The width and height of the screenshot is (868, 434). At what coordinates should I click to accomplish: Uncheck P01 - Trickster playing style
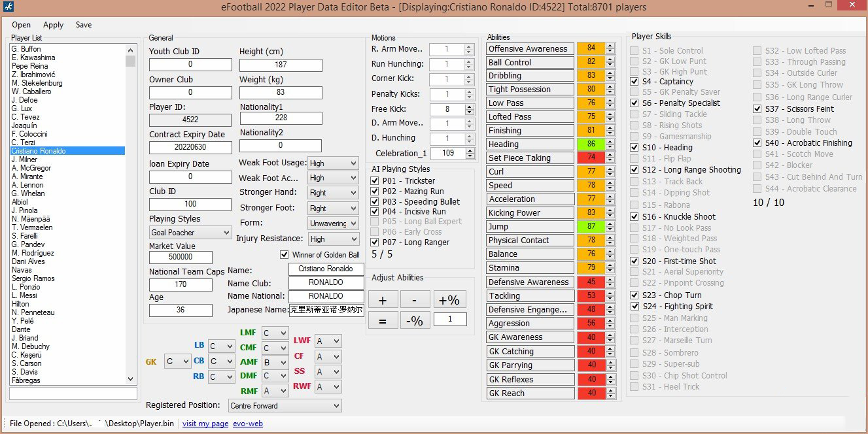pyautogui.click(x=375, y=181)
